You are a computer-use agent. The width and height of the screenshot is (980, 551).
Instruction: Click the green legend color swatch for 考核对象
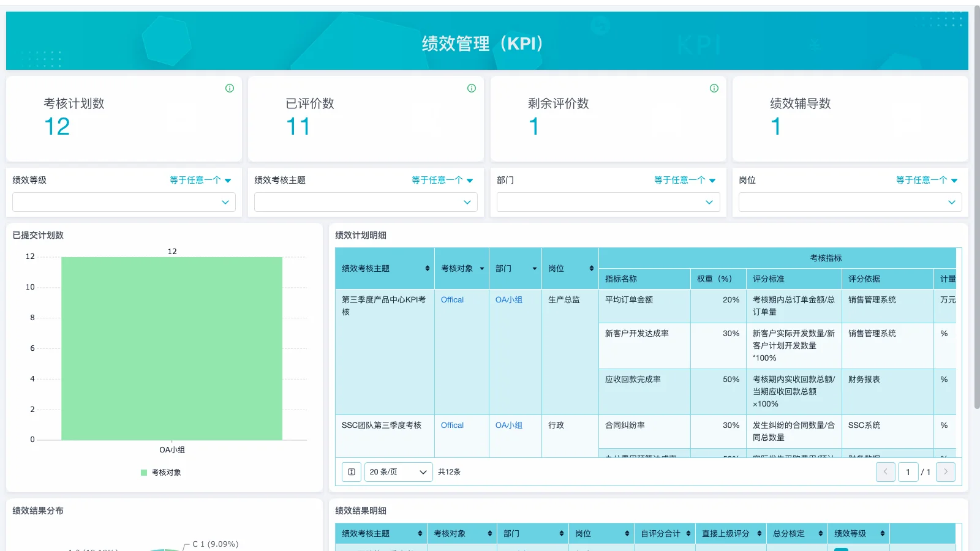[x=142, y=472]
